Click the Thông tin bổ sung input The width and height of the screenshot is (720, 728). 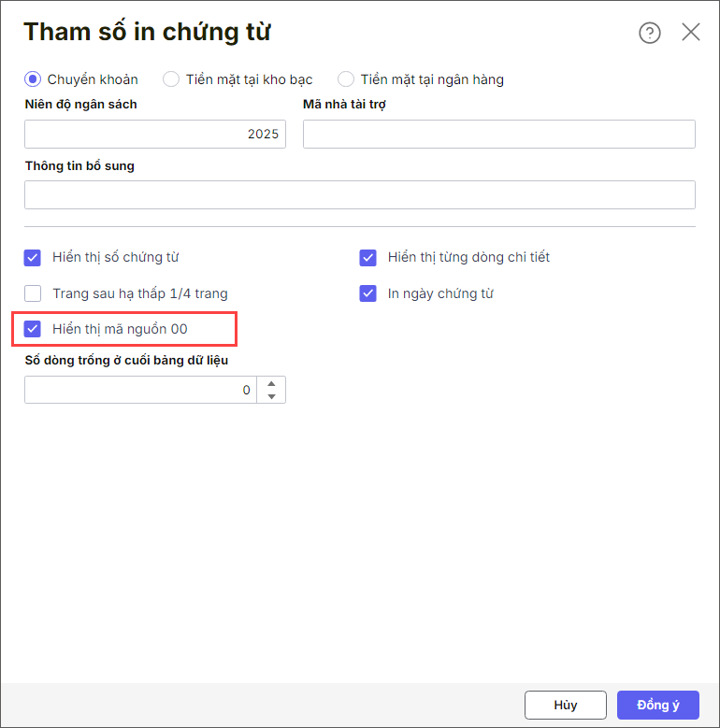(360, 194)
